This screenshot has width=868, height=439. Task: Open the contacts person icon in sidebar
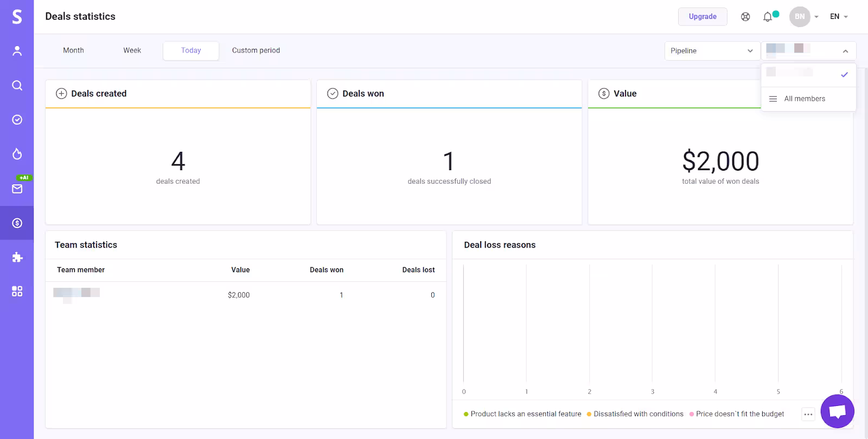17,51
